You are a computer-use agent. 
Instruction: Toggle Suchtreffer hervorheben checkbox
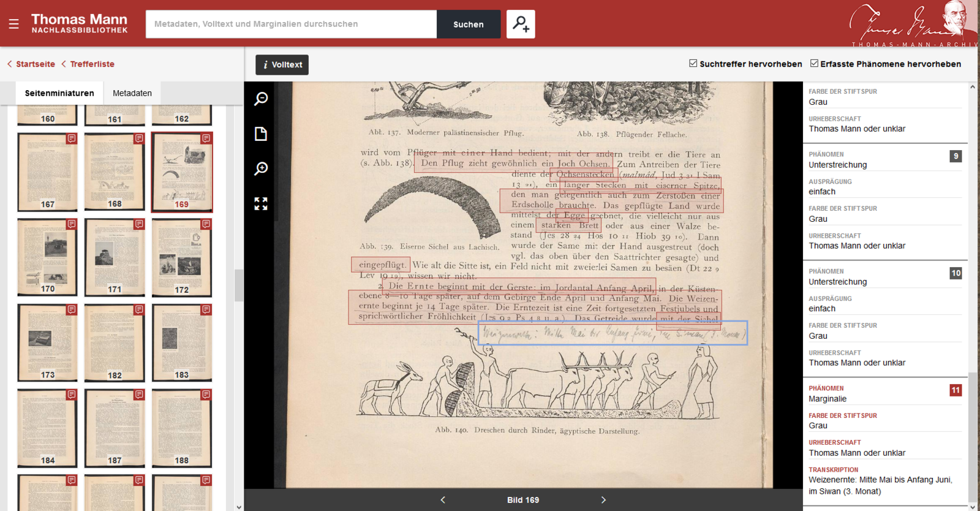pos(693,63)
